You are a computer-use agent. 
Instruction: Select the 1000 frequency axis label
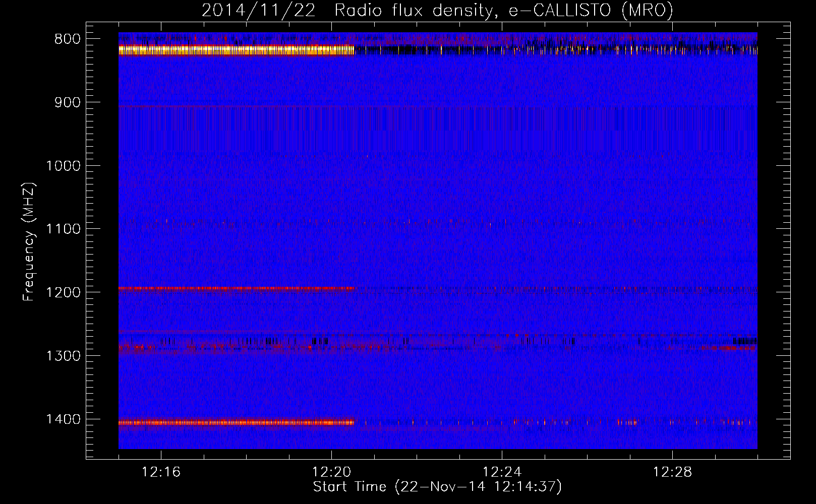pyautogui.click(x=64, y=166)
